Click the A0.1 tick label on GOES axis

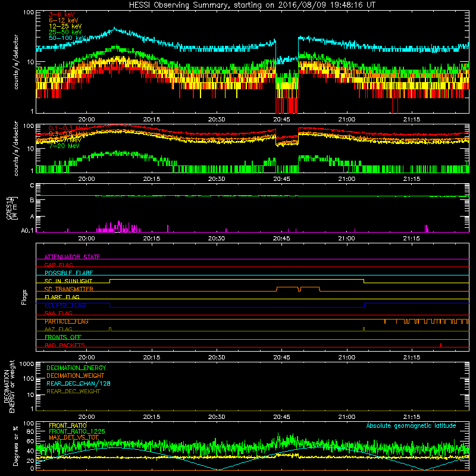coord(27,231)
